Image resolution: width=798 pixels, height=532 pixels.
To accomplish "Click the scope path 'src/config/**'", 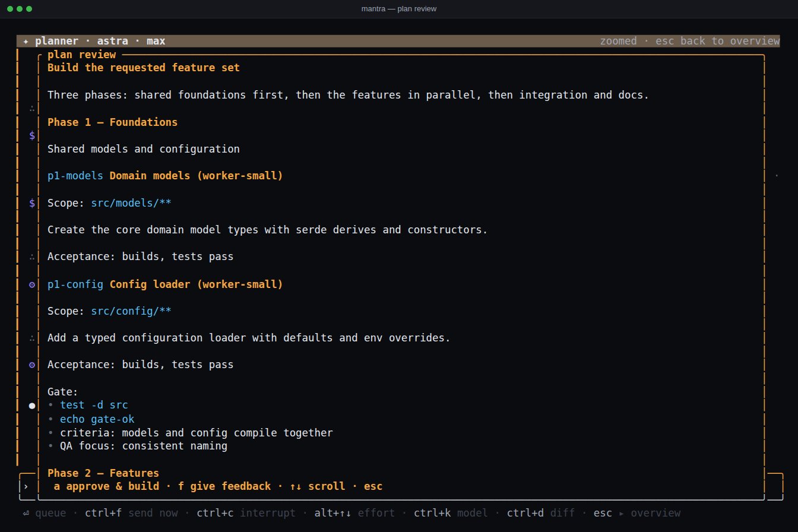I will [131, 311].
